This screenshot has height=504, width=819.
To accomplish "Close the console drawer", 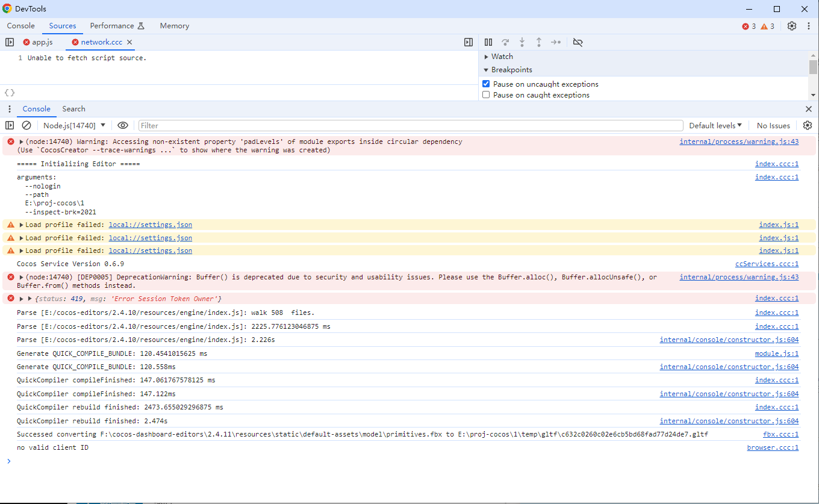I will [809, 109].
